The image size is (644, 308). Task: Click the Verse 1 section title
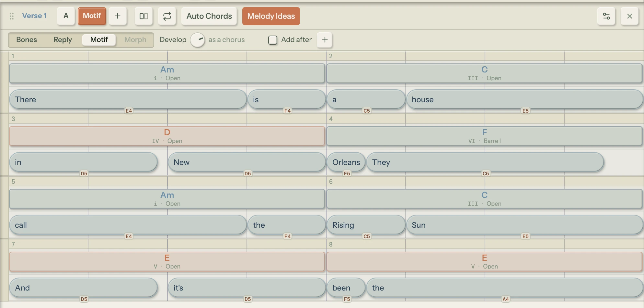pyautogui.click(x=34, y=16)
